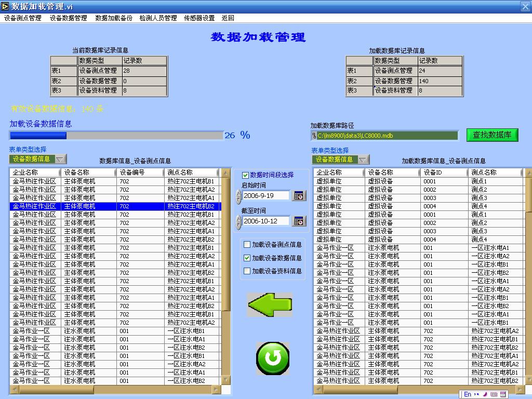Screen dimensions: 532x399
Task: Open the start date calendar picker icon
Action: (298, 196)
